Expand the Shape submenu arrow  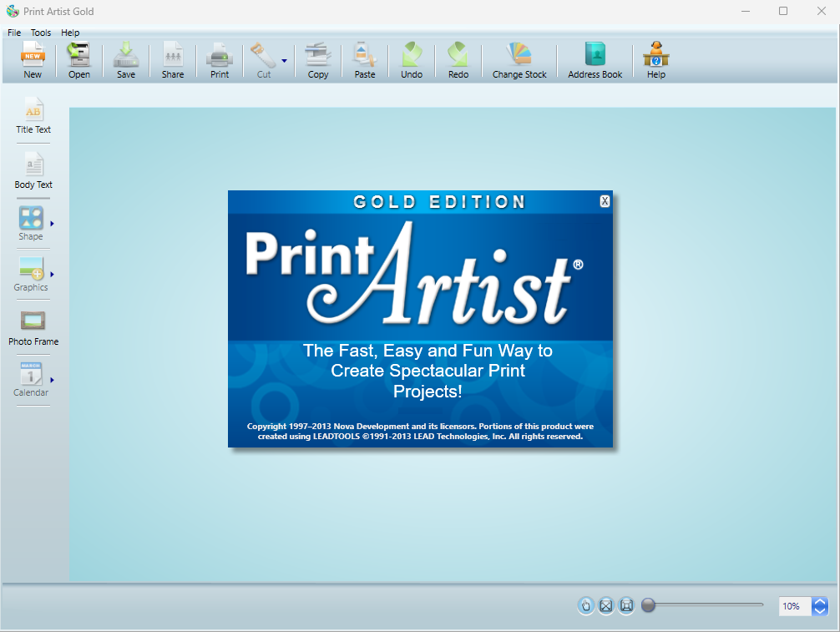coord(52,224)
